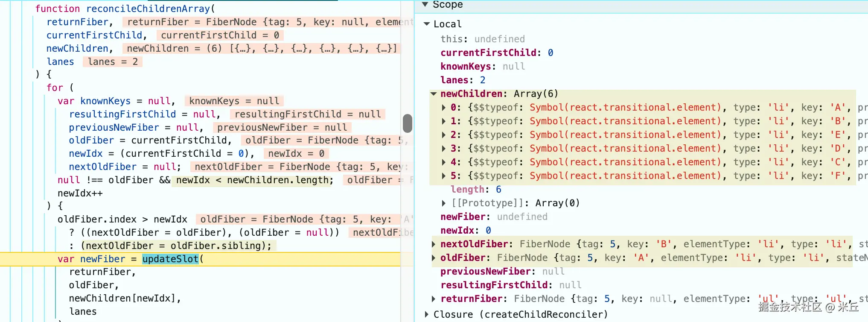Viewport: 868px width, 322px height.
Task: Expand array item 0 with key 'A'
Action: pyautogui.click(x=444, y=107)
